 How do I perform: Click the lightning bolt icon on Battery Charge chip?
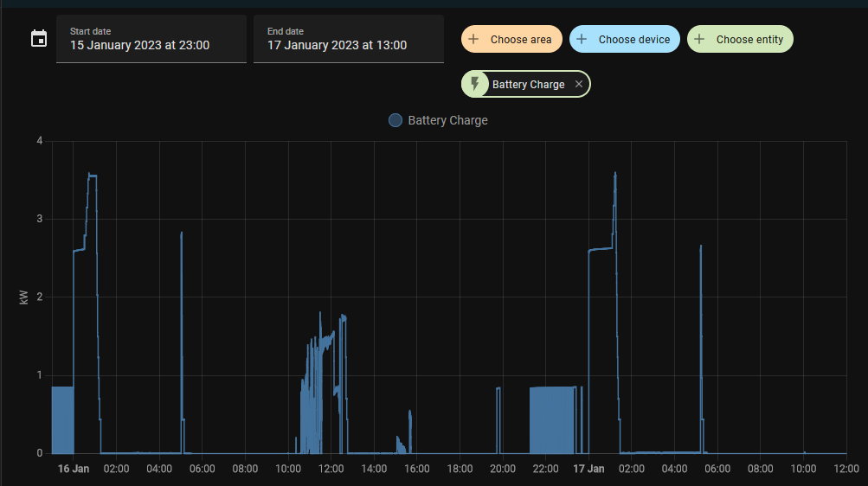coord(474,84)
